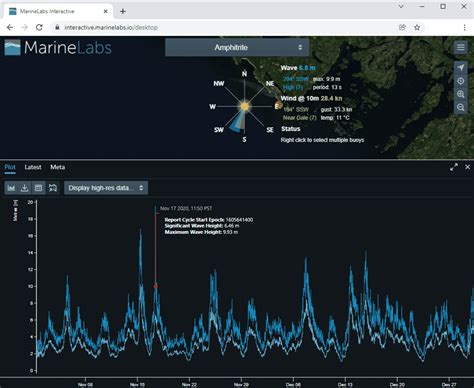
Task: Click the compare icon in plot toolbar
Action: 53,188
